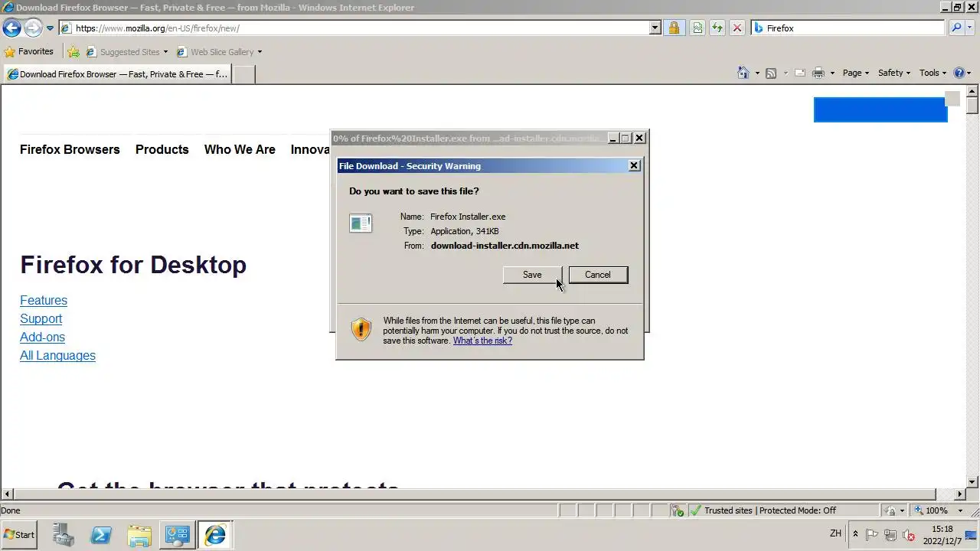Open the Support link
980x551 pixels.
pyautogui.click(x=41, y=319)
